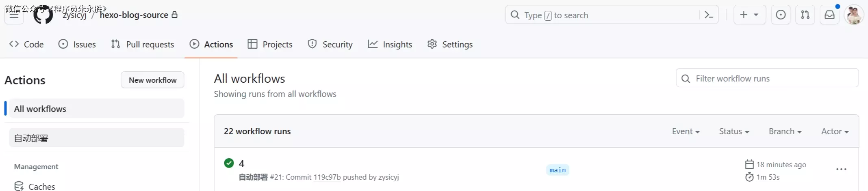Open the three-dot menu for run 4
Viewport: 868px width, 191px height.
coord(841,170)
